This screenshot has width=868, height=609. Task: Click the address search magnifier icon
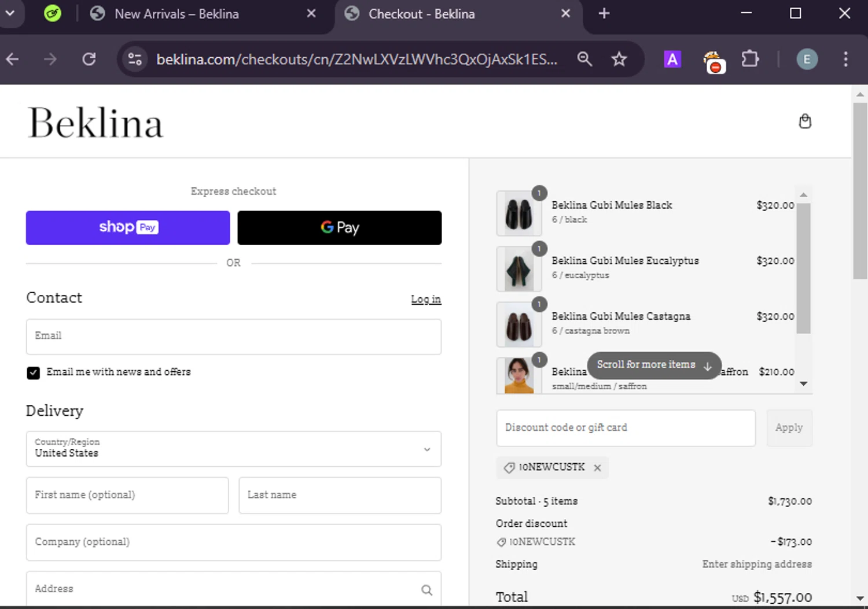(584, 59)
